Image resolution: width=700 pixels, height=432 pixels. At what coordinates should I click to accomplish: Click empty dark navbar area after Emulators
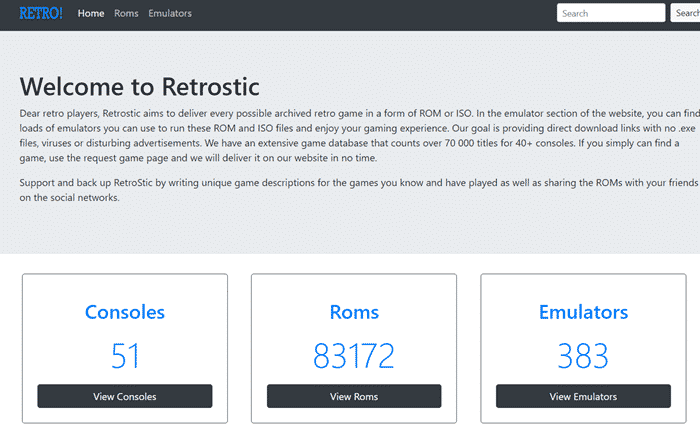pos(371,13)
